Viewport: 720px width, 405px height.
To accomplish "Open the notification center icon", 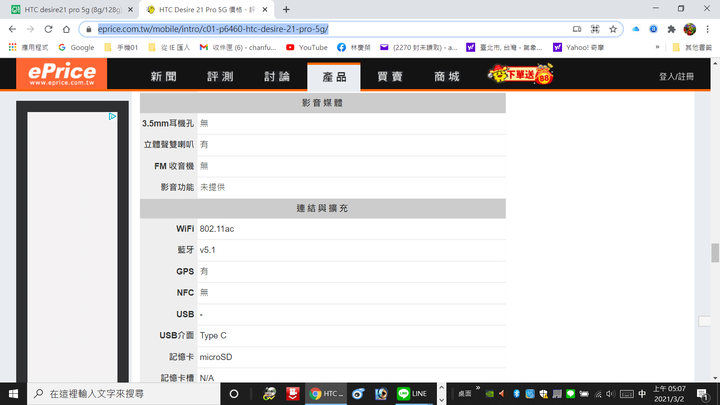I will pos(703,394).
